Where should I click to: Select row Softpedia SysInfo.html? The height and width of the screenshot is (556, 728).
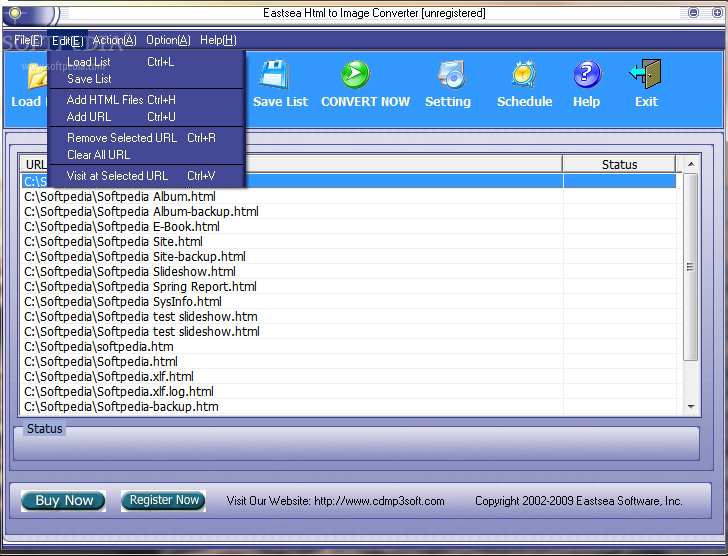pos(348,302)
